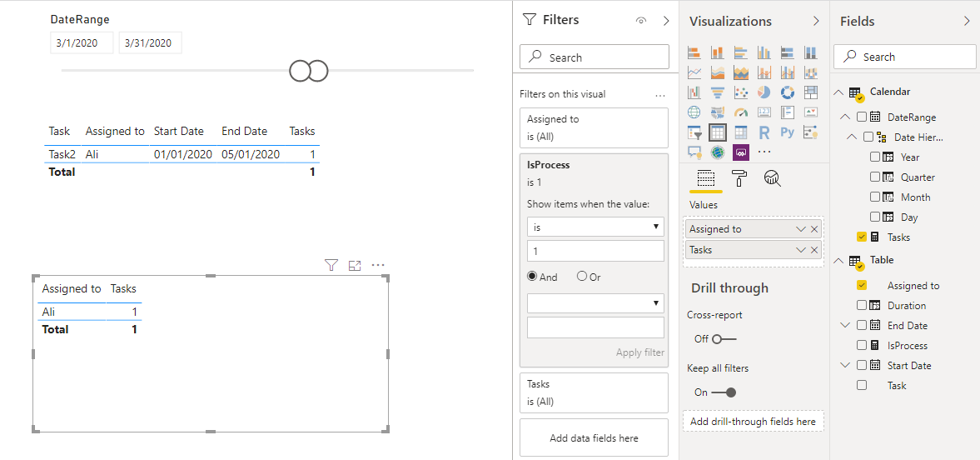This screenshot has height=460, width=980.
Task: Check the Year field checkbox
Action: click(x=875, y=157)
